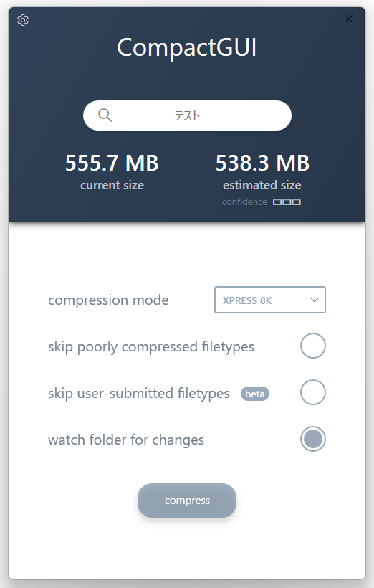
Task: Select the テスト folder field
Action: [x=187, y=115]
